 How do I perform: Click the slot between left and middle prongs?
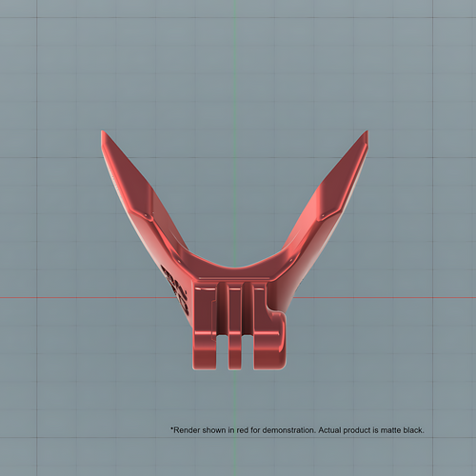click(223, 352)
